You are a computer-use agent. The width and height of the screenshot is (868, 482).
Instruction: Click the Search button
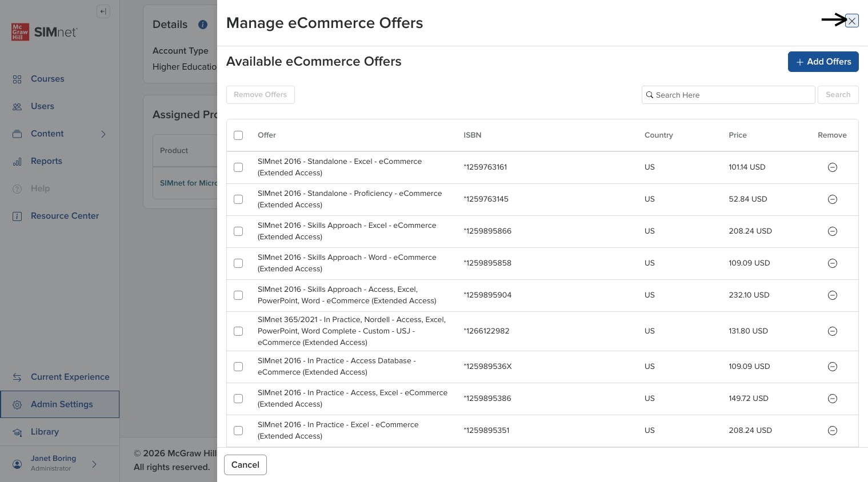click(x=838, y=95)
